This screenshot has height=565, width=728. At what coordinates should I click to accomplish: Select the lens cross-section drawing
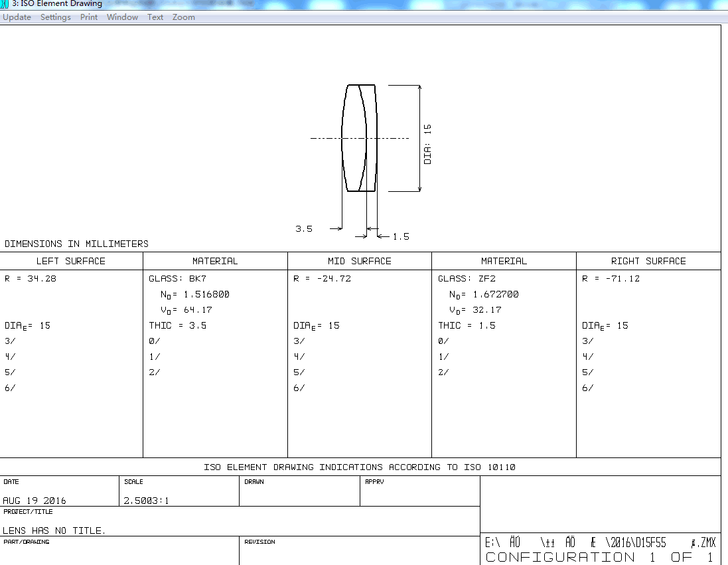[x=360, y=137]
